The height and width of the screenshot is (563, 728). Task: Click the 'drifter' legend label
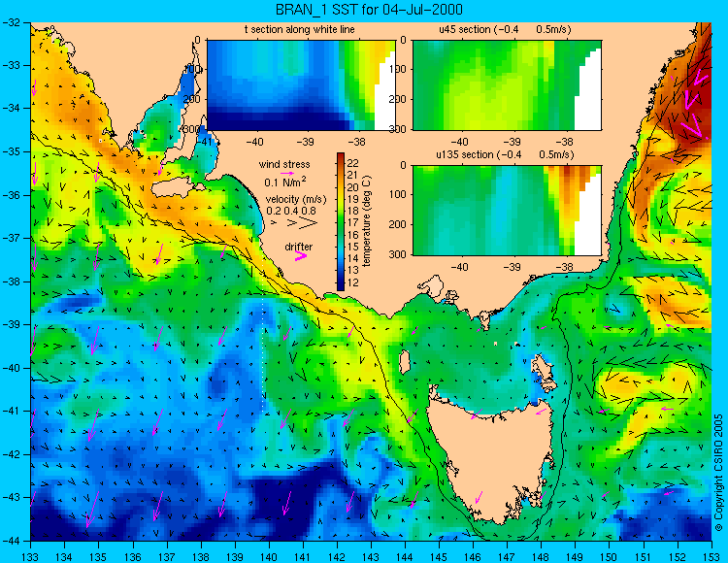[299, 247]
